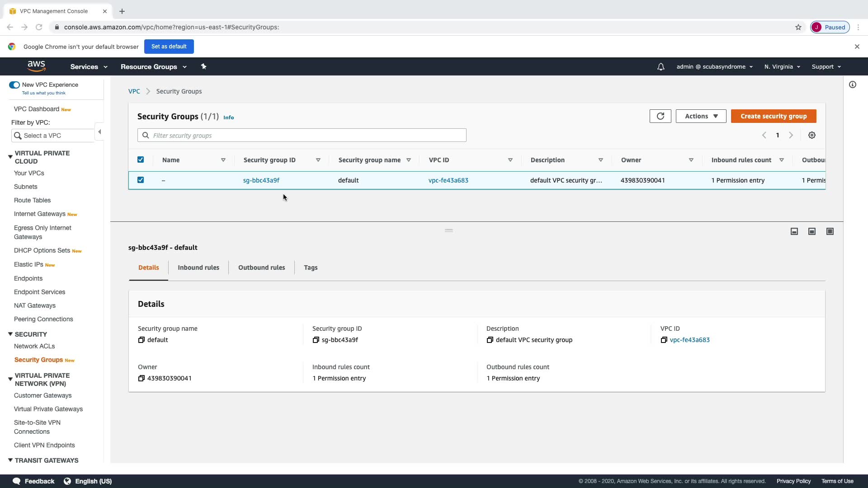Screen dimensions: 868x488
Task: Collapse the left navigation sidebar
Action: pyautogui.click(x=99, y=131)
